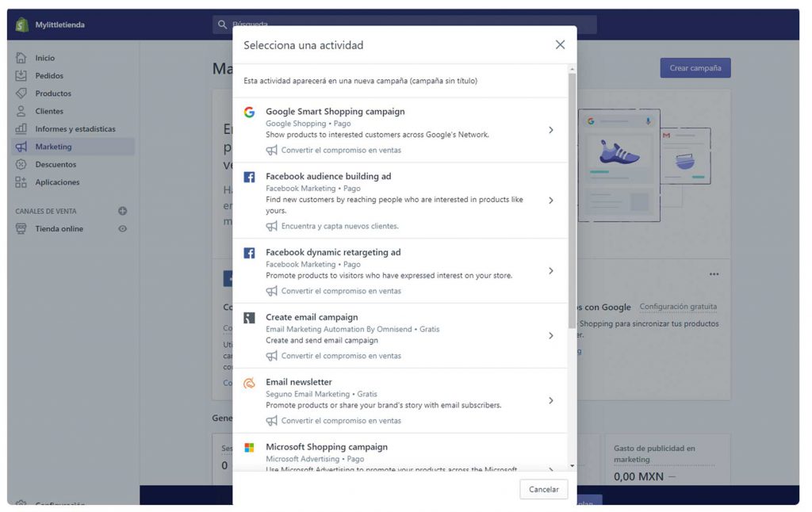This screenshot has height=512, width=812.
Task: Open Create email campaign chevron
Action: click(x=551, y=335)
